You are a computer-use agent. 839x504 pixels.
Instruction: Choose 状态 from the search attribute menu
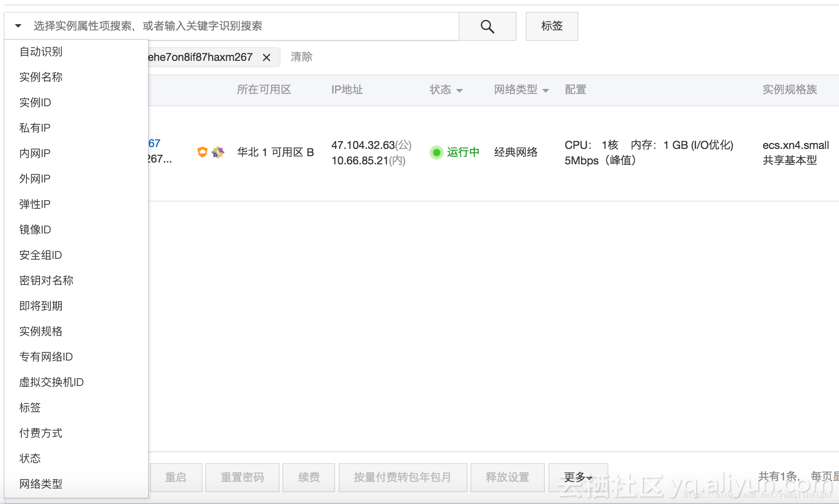pos(76,459)
